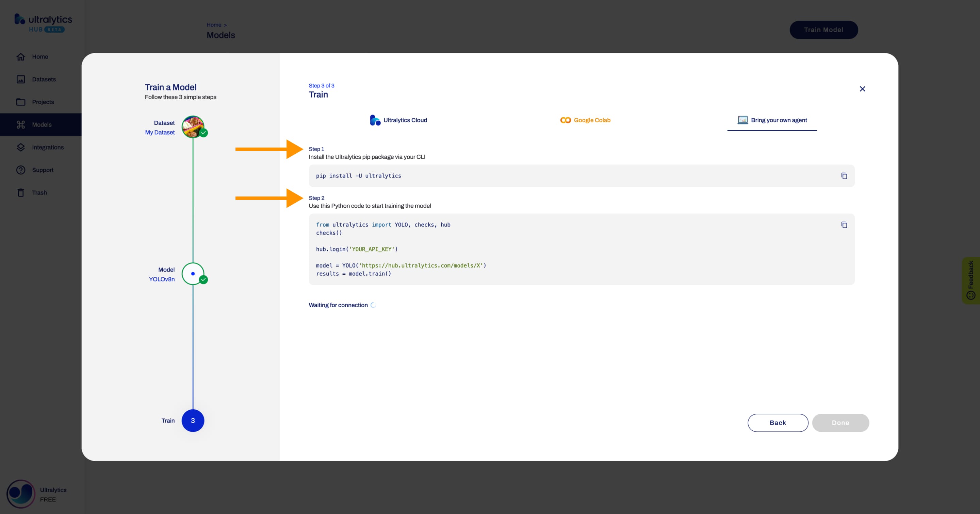The width and height of the screenshot is (980, 514).
Task: Click the Home icon in sidebar
Action: [x=21, y=57]
